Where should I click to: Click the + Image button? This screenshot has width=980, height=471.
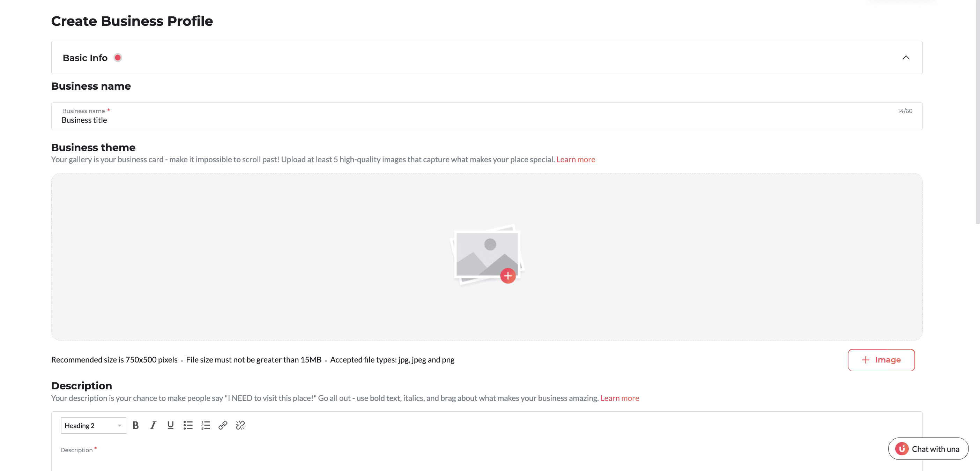point(881,360)
